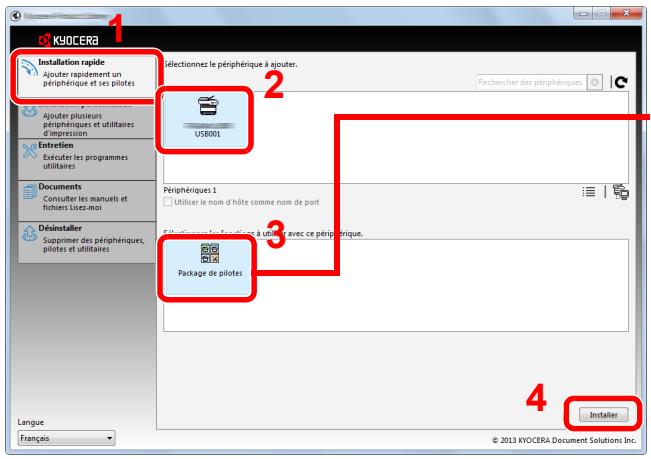Viewport: 651px width, 459px height.
Task: Click the copyright 2013 KYOCERA text
Action: pyautogui.click(x=564, y=440)
